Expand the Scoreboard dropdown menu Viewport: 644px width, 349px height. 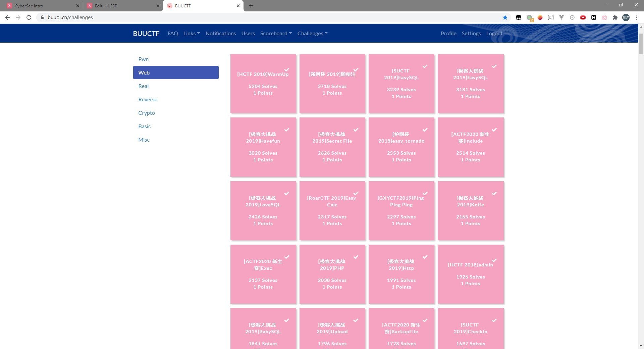click(276, 33)
